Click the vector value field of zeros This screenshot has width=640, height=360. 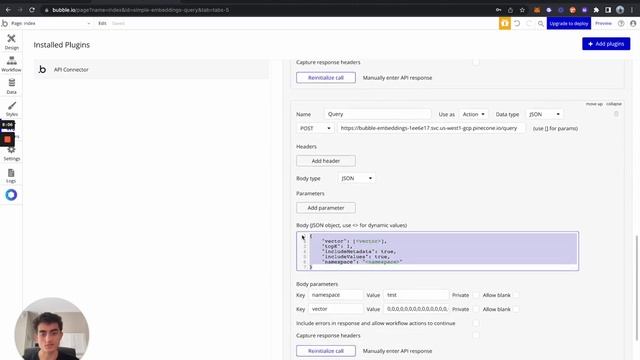point(416,309)
